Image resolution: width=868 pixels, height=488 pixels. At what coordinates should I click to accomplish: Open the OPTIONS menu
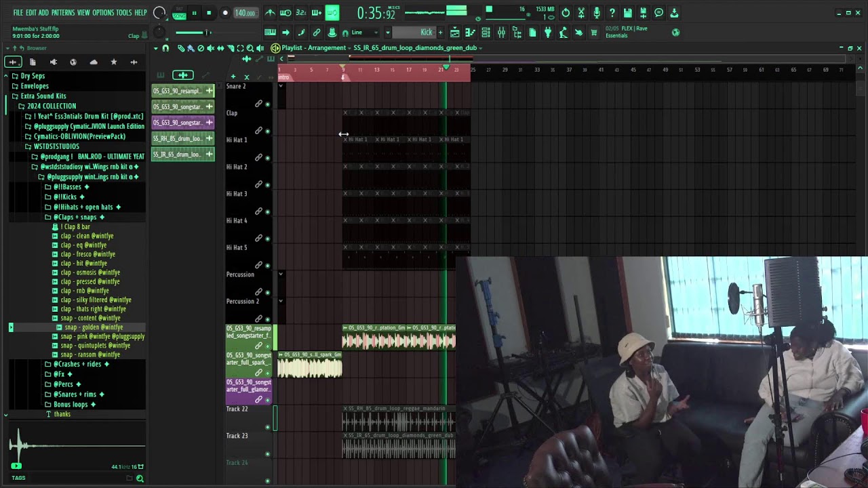[x=103, y=13]
